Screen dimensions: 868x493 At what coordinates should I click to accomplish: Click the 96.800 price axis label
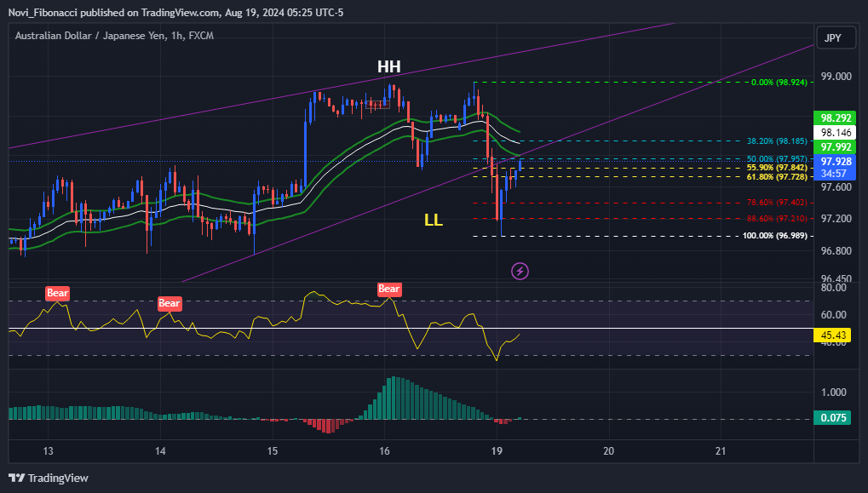[x=836, y=250]
